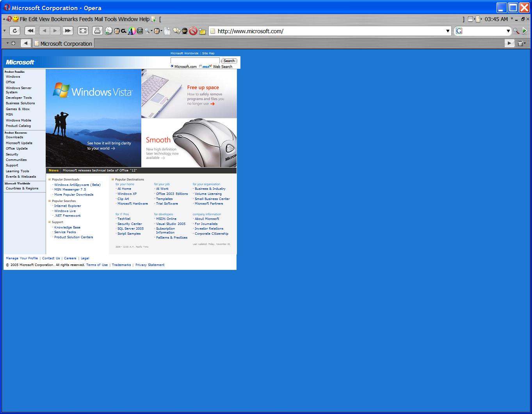Open Windows AntiSpyware (Beta) download link
The image size is (532, 414).
pyautogui.click(x=77, y=185)
